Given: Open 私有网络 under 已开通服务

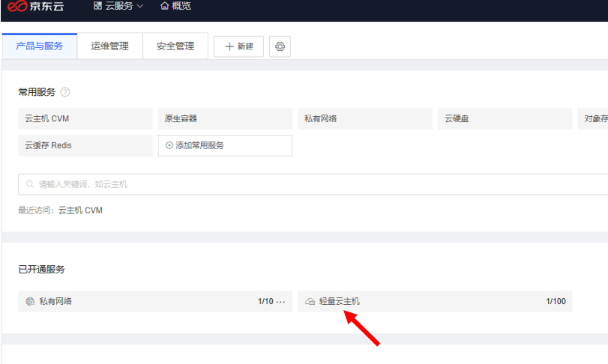Looking at the screenshot, I should tap(155, 301).
